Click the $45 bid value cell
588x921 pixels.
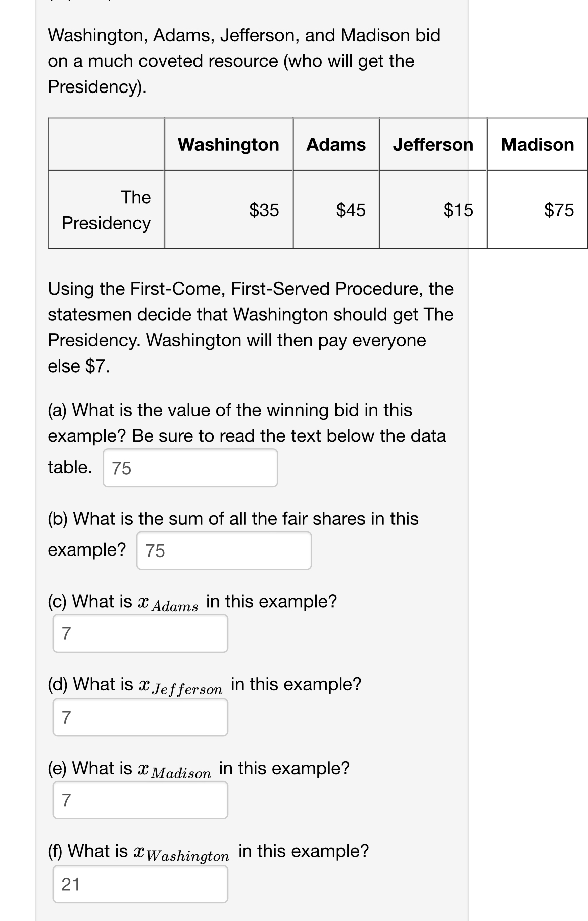351,210
